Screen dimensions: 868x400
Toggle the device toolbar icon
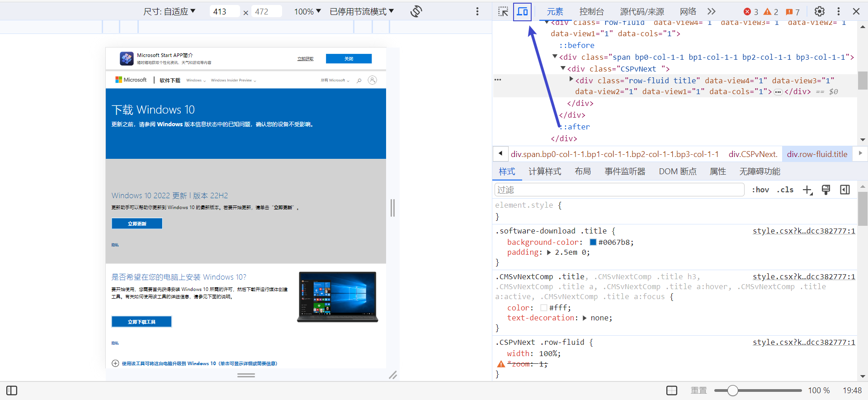(x=522, y=12)
